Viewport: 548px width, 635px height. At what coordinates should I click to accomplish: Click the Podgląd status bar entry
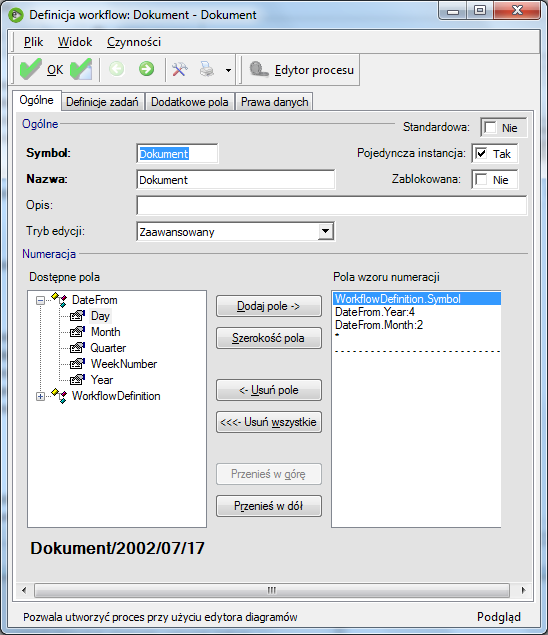pos(499,617)
